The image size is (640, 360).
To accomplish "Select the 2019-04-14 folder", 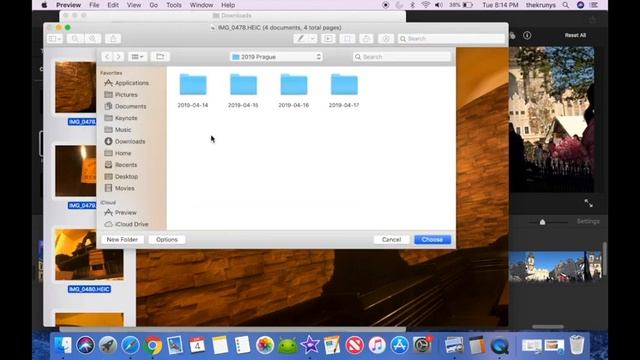I will click(193, 91).
